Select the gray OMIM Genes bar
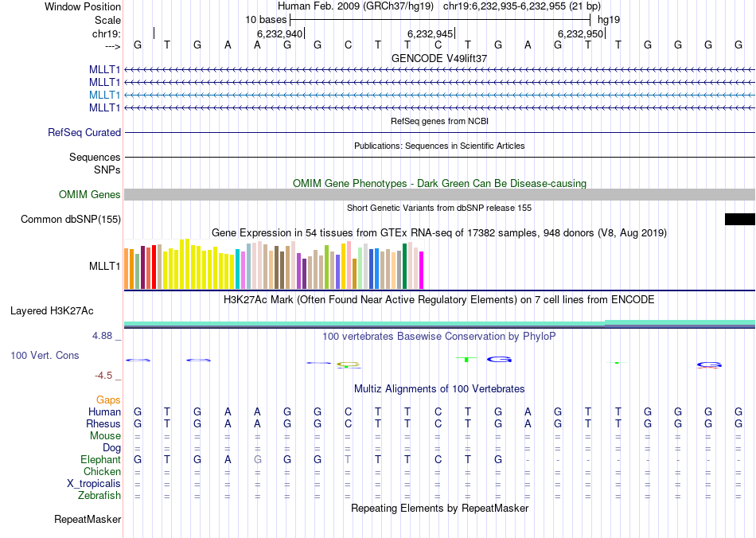Image resolution: width=756 pixels, height=538 pixels. 439,195
